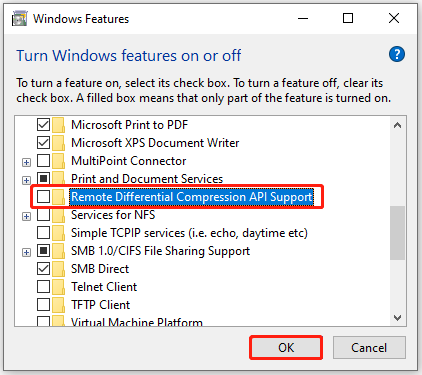Maximize the Windows Features dialog

tap(348, 18)
